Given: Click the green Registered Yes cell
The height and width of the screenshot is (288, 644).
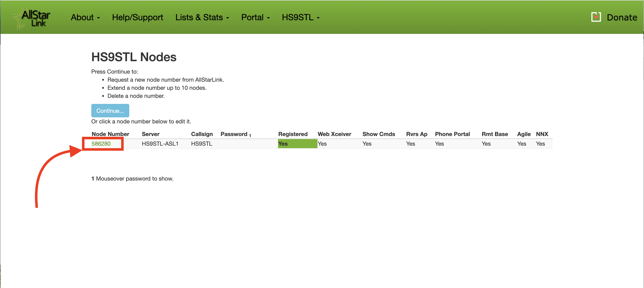Looking at the screenshot, I should point(297,144).
